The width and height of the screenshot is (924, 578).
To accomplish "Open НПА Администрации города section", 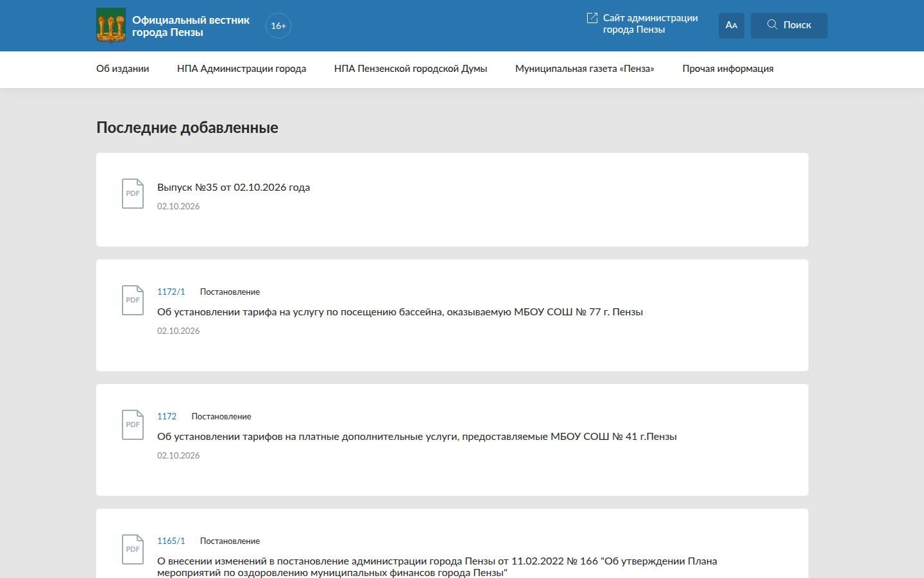I will pyautogui.click(x=241, y=69).
